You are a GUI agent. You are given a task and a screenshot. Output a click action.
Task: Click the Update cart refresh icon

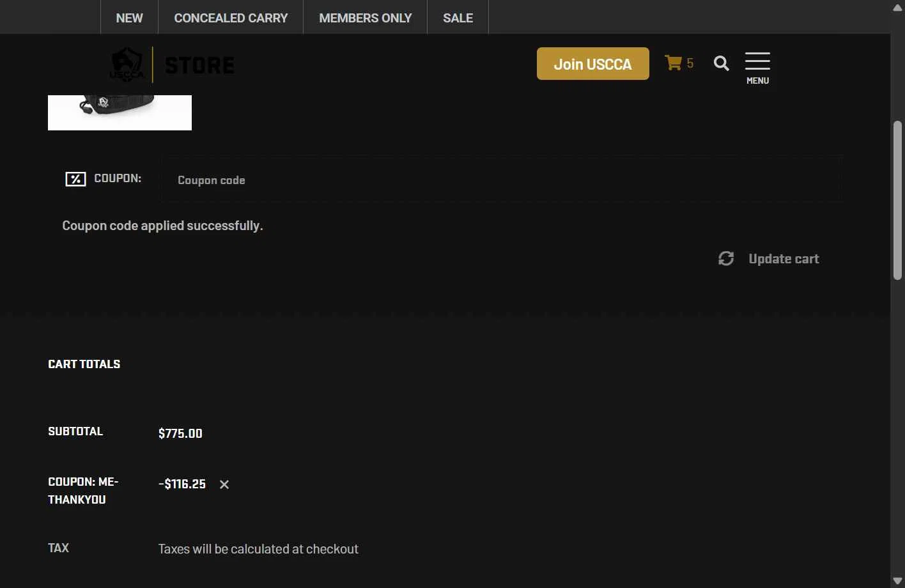(x=726, y=258)
